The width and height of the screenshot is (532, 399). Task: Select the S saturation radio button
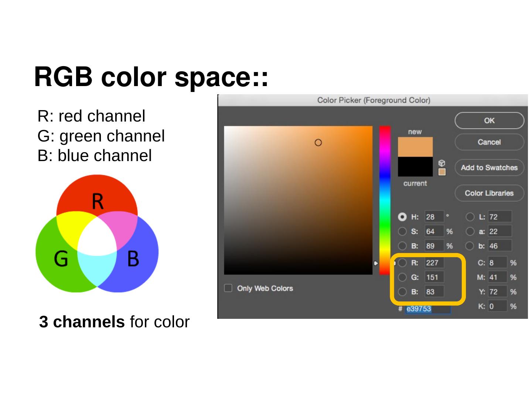(x=402, y=231)
